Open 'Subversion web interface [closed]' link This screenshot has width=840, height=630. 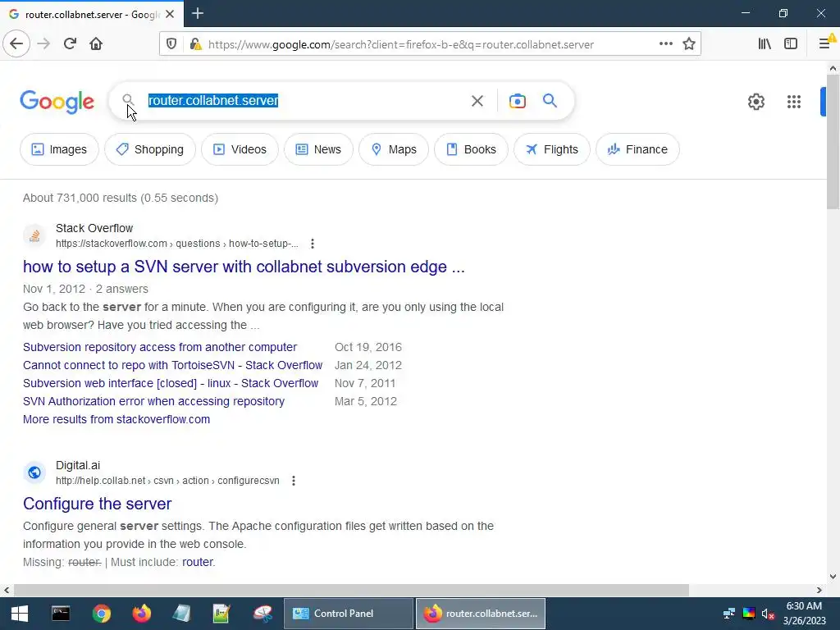pyautogui.click(x=171, y=384)
